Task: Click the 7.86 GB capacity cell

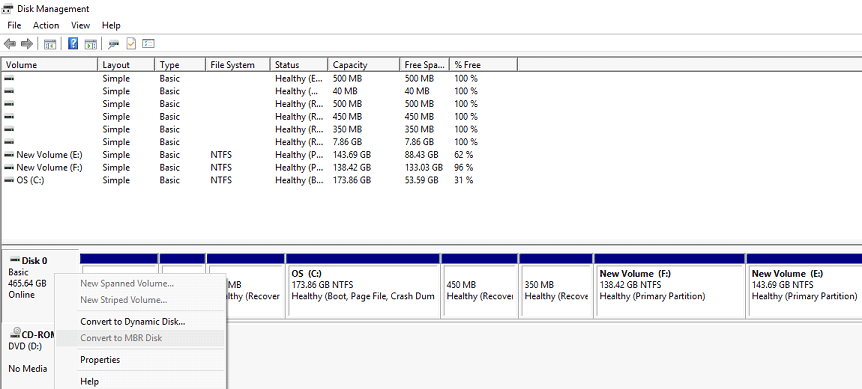Action: click(347, 142)
